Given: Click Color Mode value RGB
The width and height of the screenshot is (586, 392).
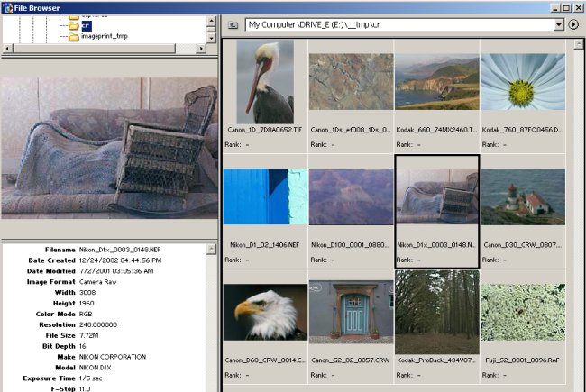Looking at the screenshot, I should (86, 315).
